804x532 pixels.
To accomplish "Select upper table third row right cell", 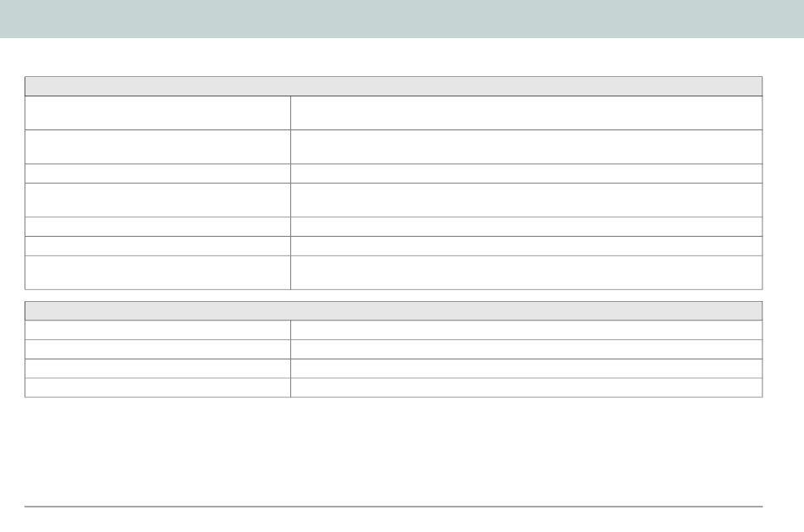I will pos(526,173).
